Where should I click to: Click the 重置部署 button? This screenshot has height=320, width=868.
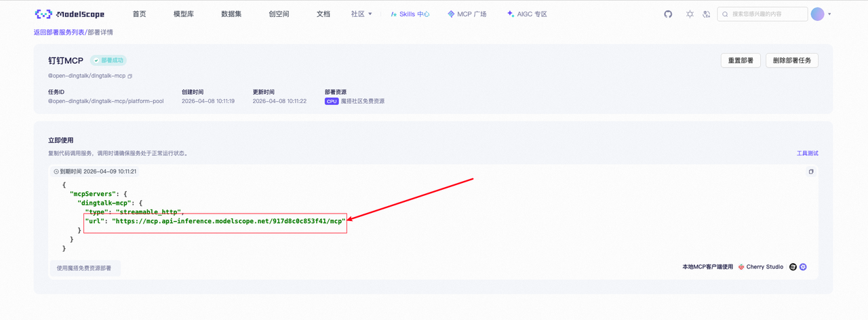pyautogui.click(x=741, y=60)
